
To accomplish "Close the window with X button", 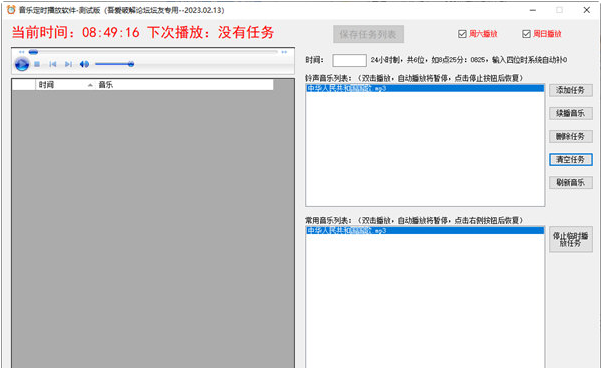I will (x=586, y=10).
